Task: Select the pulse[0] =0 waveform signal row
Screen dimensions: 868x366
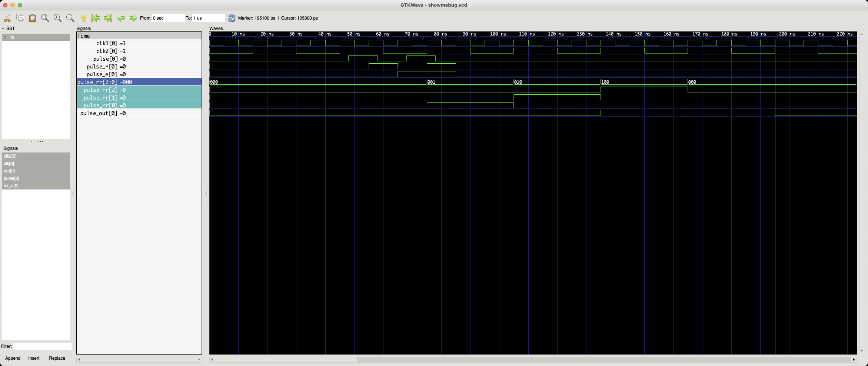Action: click(139, 59)
